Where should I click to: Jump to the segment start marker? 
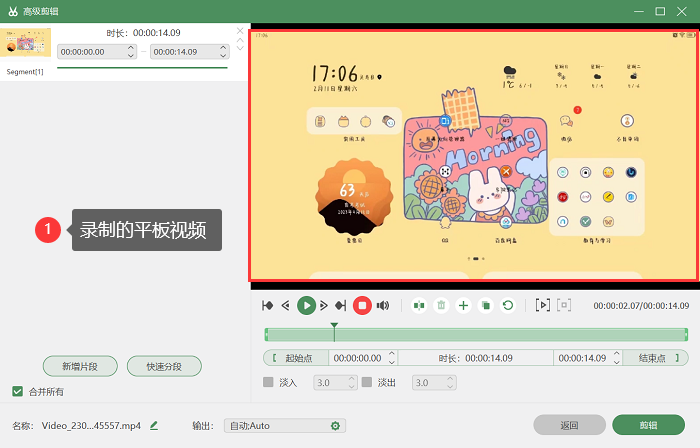click(x=267, y=305)
